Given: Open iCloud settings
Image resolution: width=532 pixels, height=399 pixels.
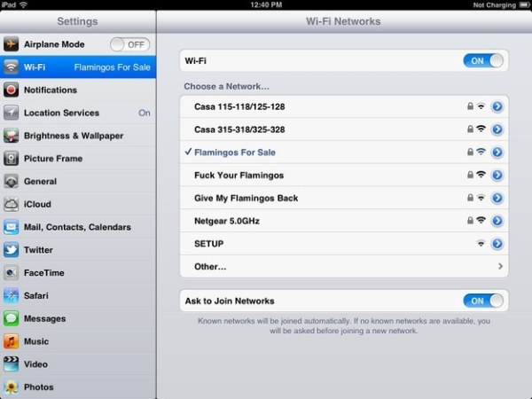Looking at the screenshot, I should [x=78, y=204].
